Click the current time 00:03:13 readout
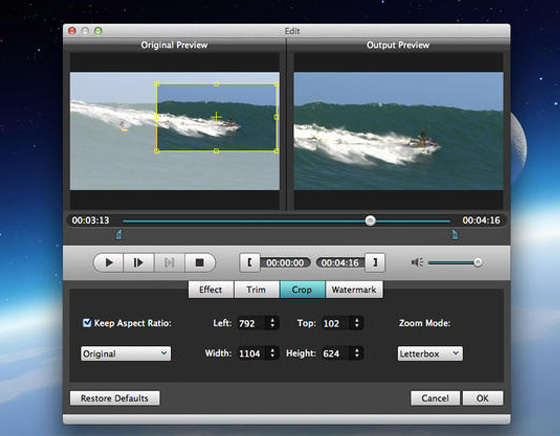This screenshot has height=436, width=560. pos(91,220)
